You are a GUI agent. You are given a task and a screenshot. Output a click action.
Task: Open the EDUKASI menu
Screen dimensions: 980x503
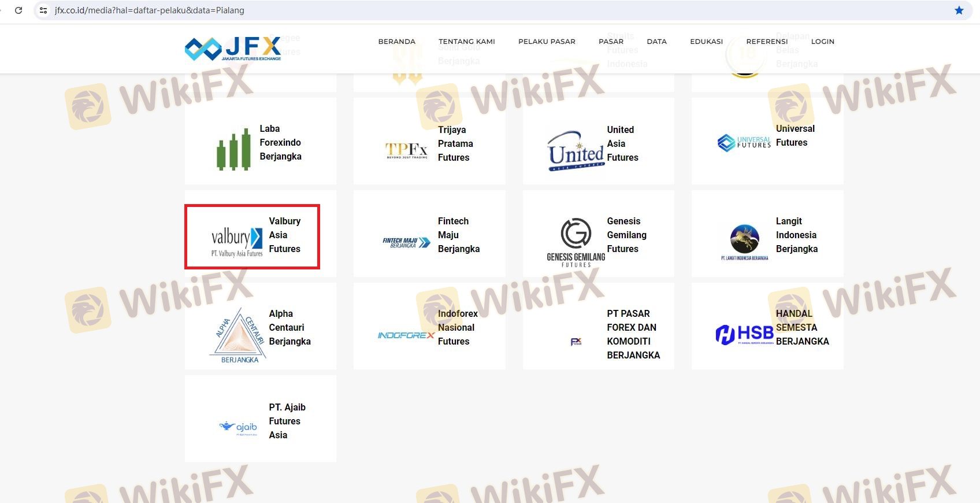click(706, 42)
